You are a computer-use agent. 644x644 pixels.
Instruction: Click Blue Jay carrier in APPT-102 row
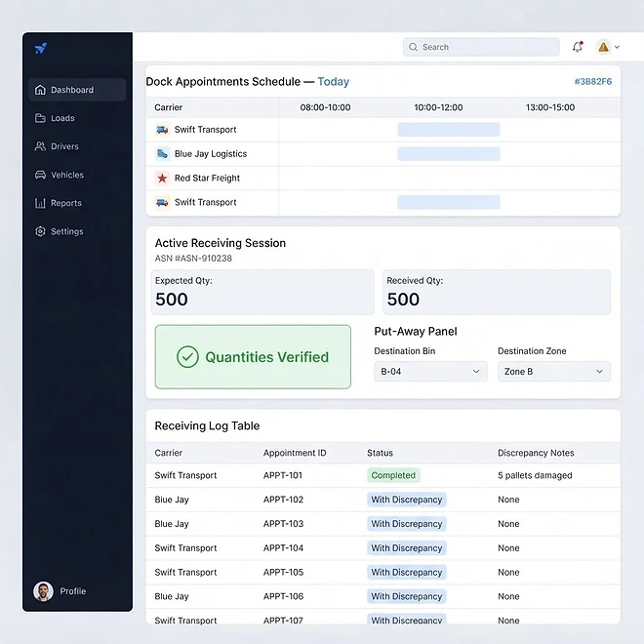(x=172, y=500)
